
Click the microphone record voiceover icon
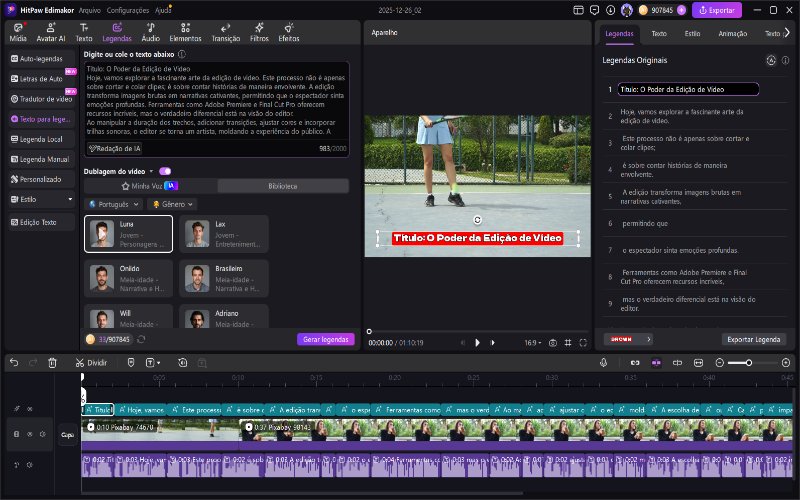click(x=604, y=362)
